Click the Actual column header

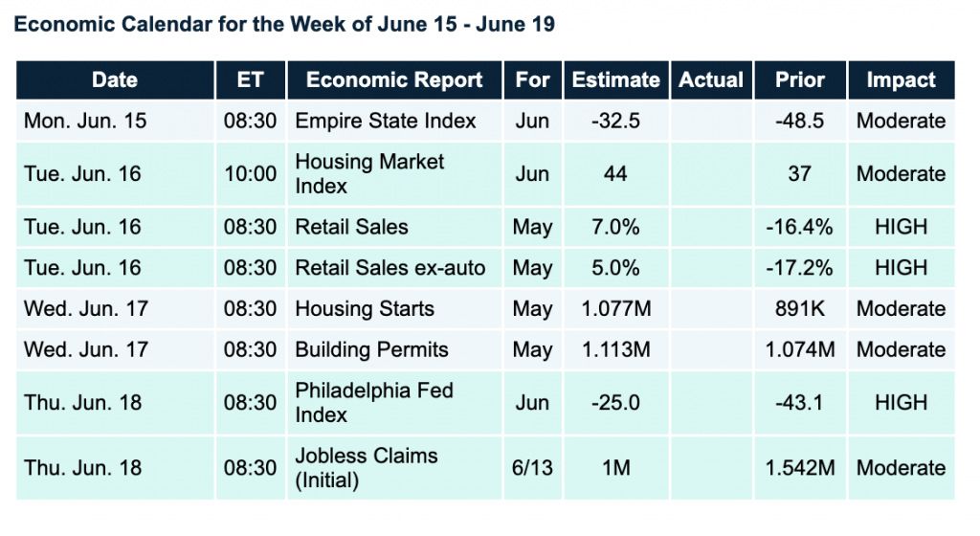coord(711,80)
